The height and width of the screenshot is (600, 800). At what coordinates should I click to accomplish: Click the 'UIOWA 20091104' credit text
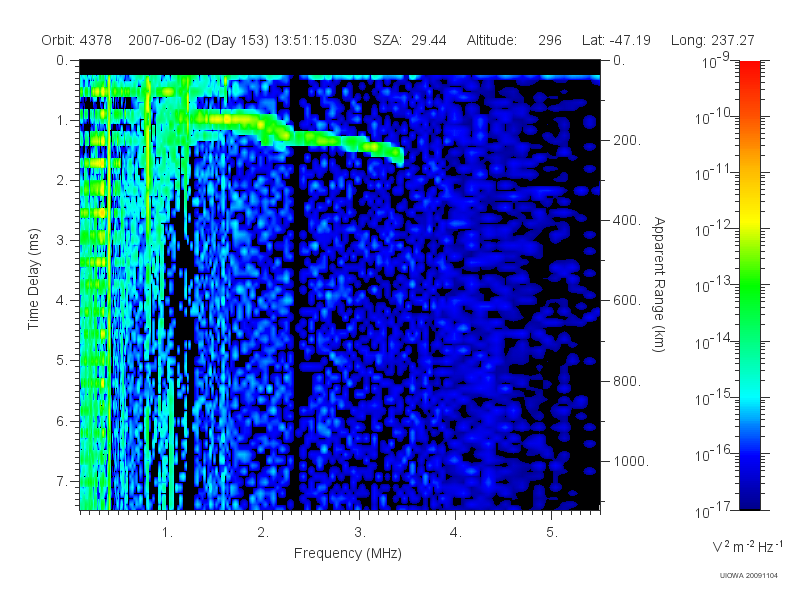point(748,576)
